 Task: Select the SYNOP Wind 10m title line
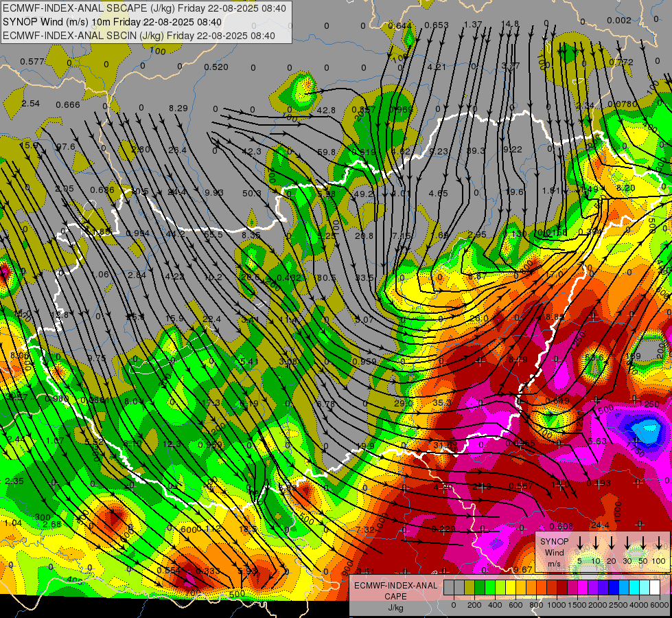113,22
